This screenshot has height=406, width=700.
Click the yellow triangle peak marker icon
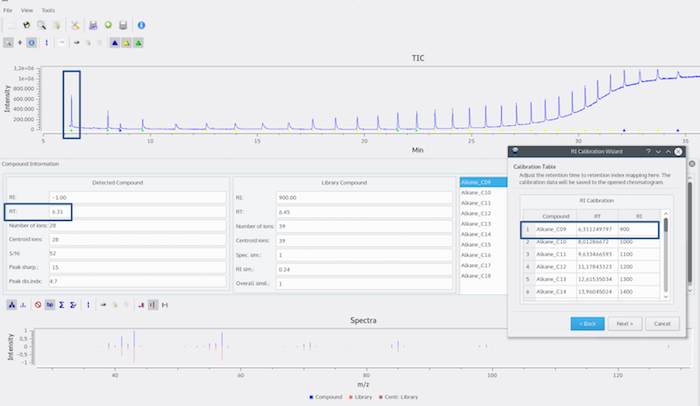point(126,43)
